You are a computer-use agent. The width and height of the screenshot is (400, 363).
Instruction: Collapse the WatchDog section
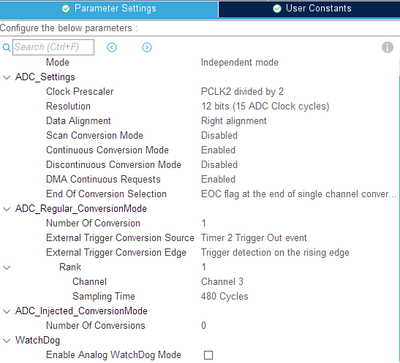coord(6,341)
